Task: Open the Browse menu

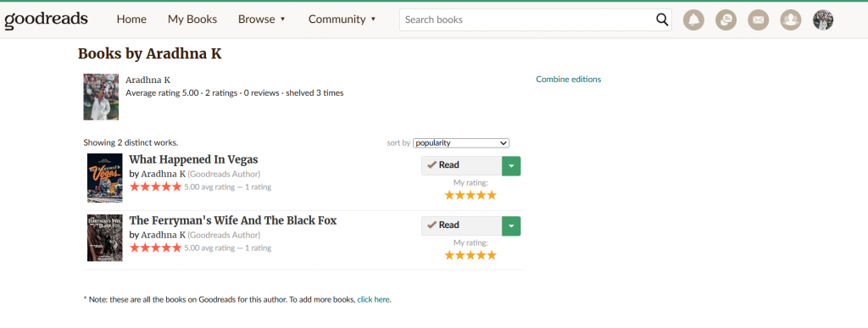Action: [262, 19]
